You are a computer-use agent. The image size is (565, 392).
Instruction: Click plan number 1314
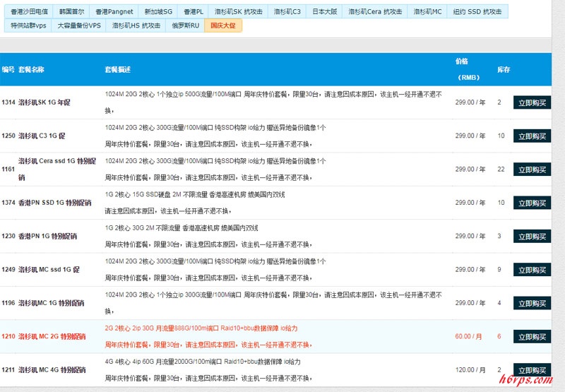[x=8, y=102]
